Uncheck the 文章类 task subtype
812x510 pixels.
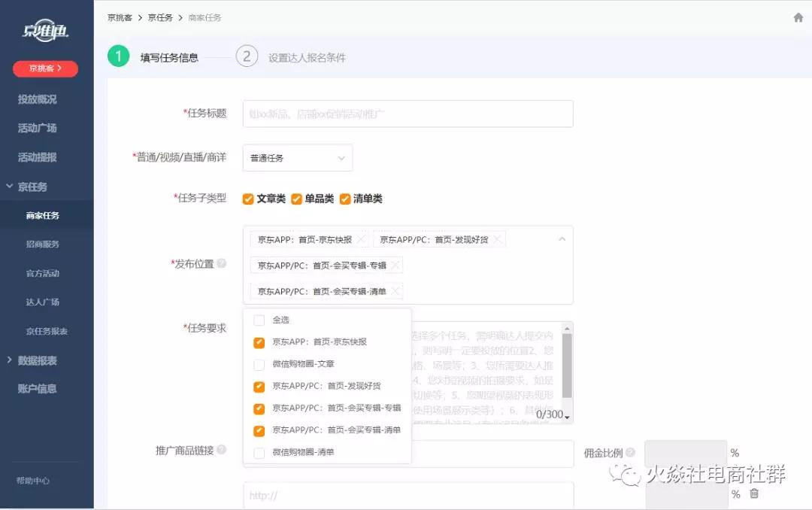coord(248,199)
